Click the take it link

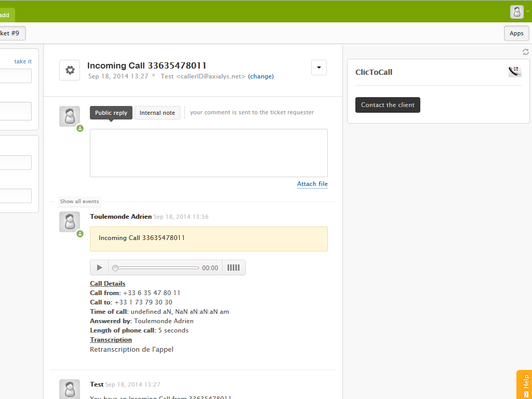coord(23,61)
